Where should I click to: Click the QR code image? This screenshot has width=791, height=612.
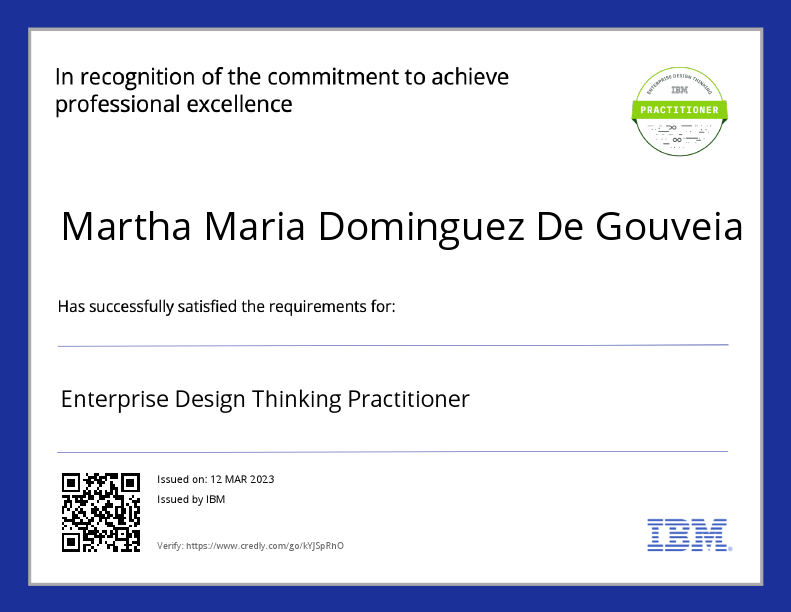(x=101, y=512)
